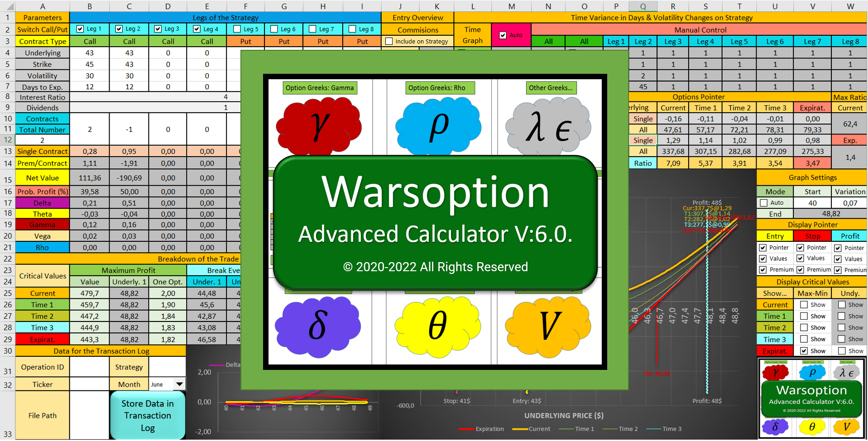The width and height of the screenshot is (868, 441).
Task: Enable the Leg 5 checkbox
Action: 237,29
